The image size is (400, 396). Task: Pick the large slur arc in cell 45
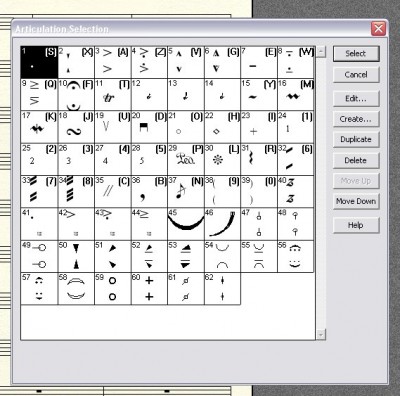pyautogui.click(x=186, y=224)
